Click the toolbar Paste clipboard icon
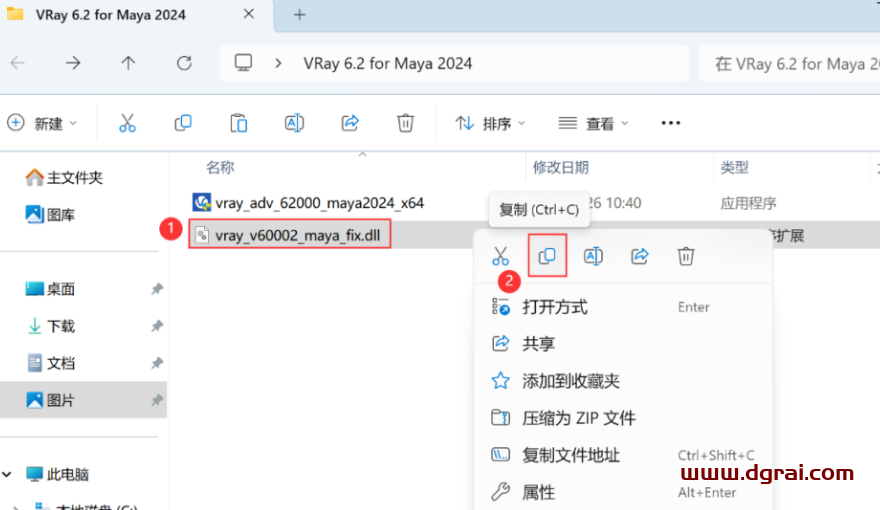 pos(239,123)
